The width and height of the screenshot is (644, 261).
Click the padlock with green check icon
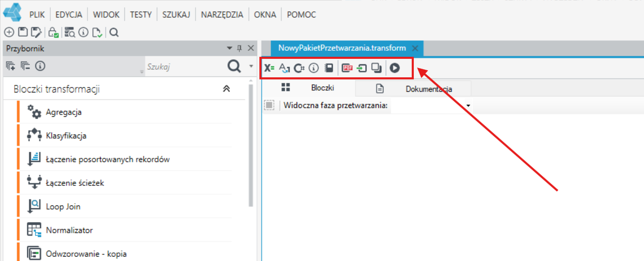[x=53, y=32]
